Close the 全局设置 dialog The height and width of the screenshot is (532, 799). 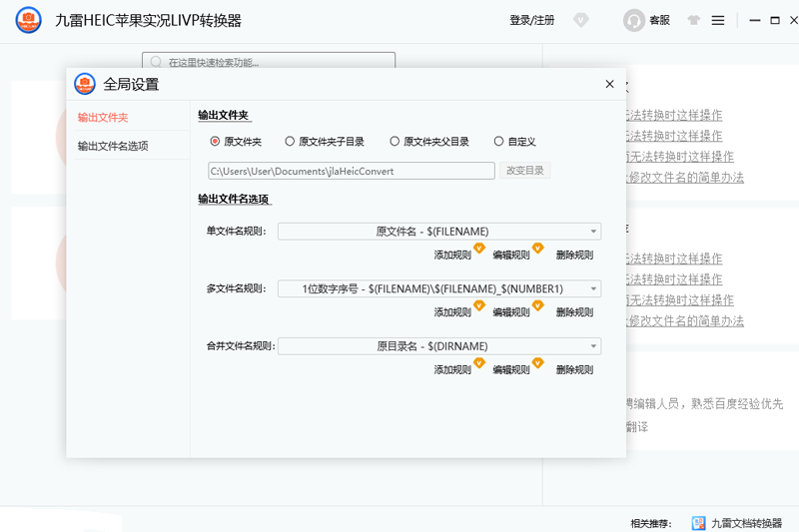pyautogui.click(x=609, y=84)
